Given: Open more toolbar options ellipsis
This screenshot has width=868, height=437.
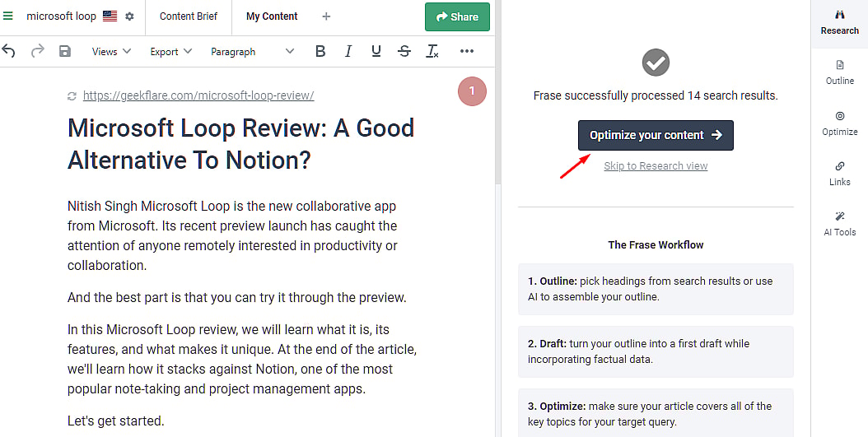Looking at the screenshot, I should pos(467,52).
